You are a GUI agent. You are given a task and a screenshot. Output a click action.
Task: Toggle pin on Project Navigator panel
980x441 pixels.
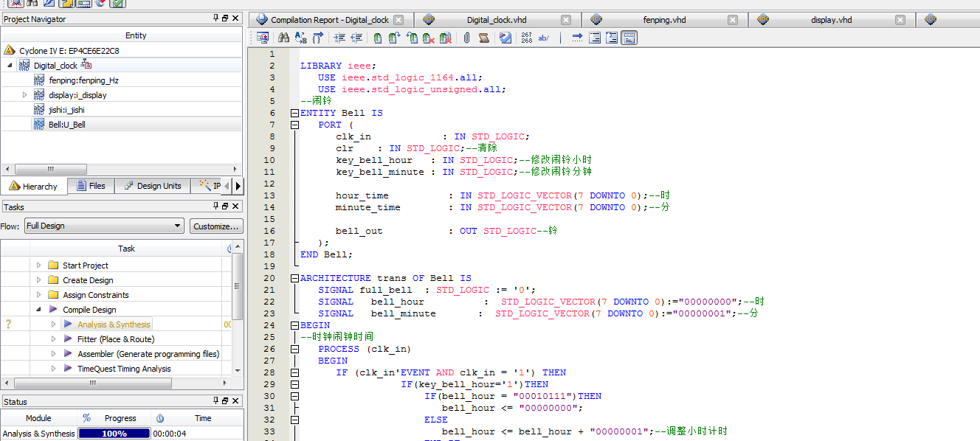click(x=215, y=18)
